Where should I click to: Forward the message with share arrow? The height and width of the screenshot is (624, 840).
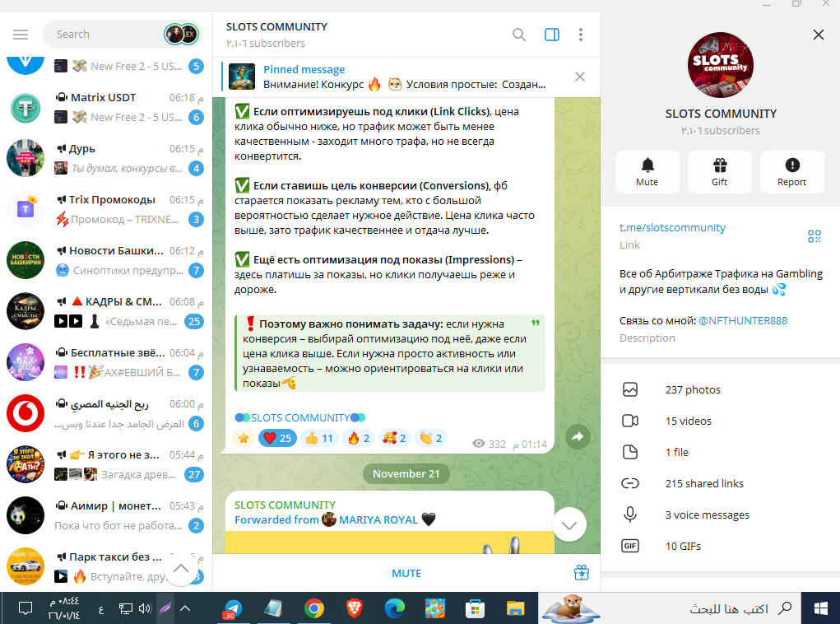pos(578,437)
